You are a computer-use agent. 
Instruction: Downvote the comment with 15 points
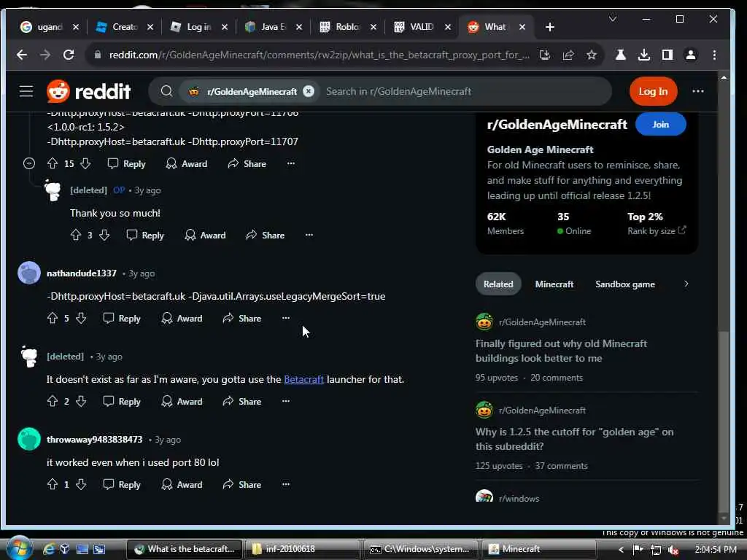85,164
